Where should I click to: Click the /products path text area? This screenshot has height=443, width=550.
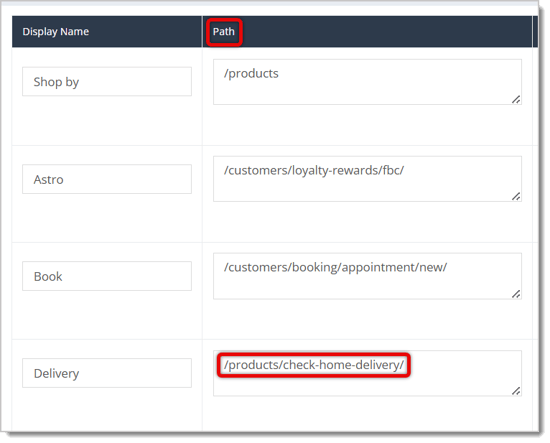(367, 82)
